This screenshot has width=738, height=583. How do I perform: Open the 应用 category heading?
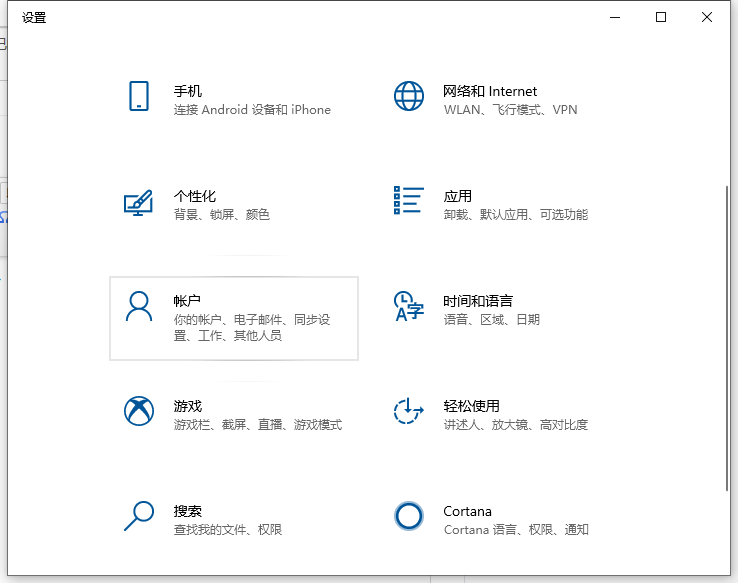click(458, 196)
